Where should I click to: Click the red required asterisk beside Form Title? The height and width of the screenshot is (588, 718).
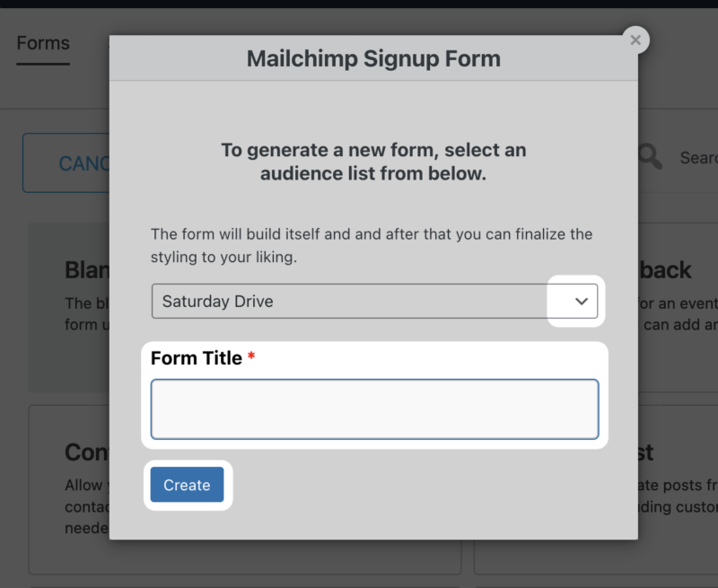point(250,355)
